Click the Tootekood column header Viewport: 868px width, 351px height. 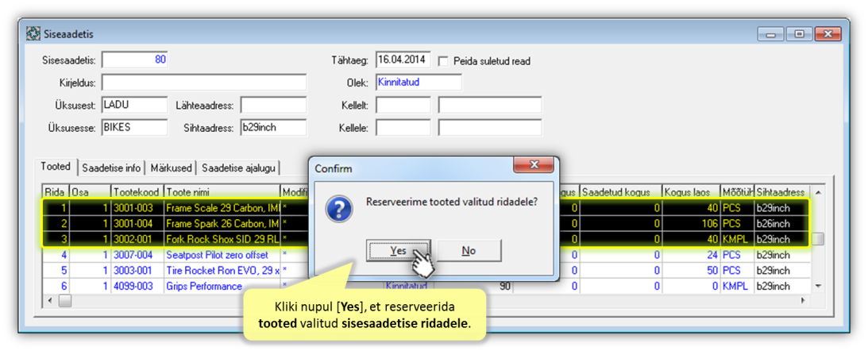(135, 192)
